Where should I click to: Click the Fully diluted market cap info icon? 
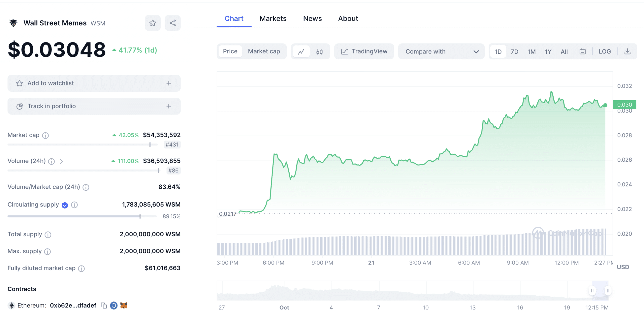tap(81, 269)
